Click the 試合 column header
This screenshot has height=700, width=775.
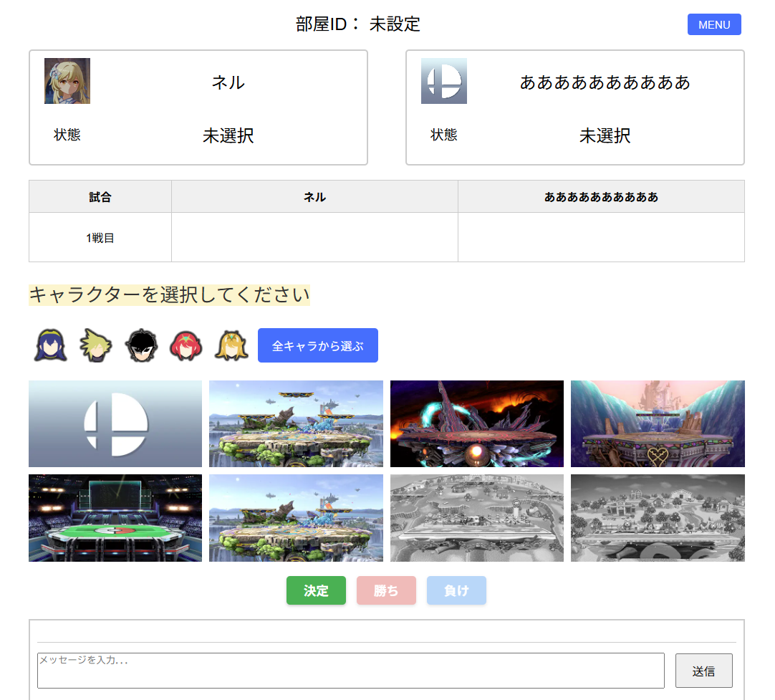(100, 197)
